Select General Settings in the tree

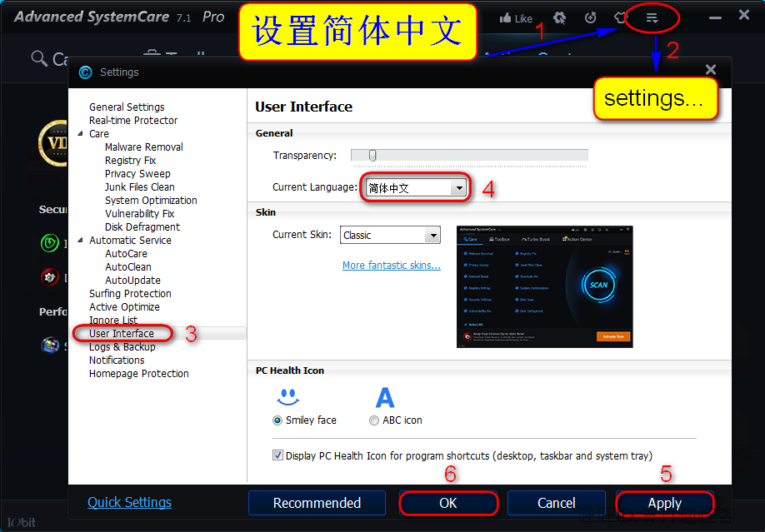pyautogui.click(x=127, y=107)
